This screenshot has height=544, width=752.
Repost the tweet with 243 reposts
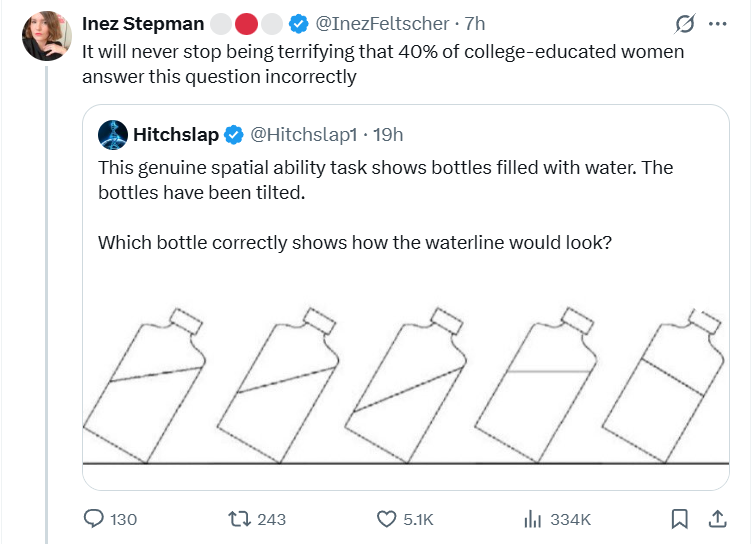click(240, 519)
